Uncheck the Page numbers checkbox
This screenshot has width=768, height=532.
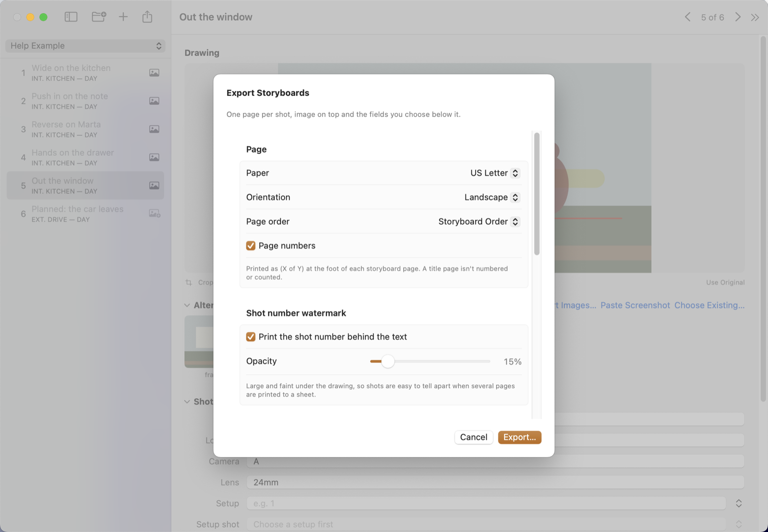coord(251,246)
